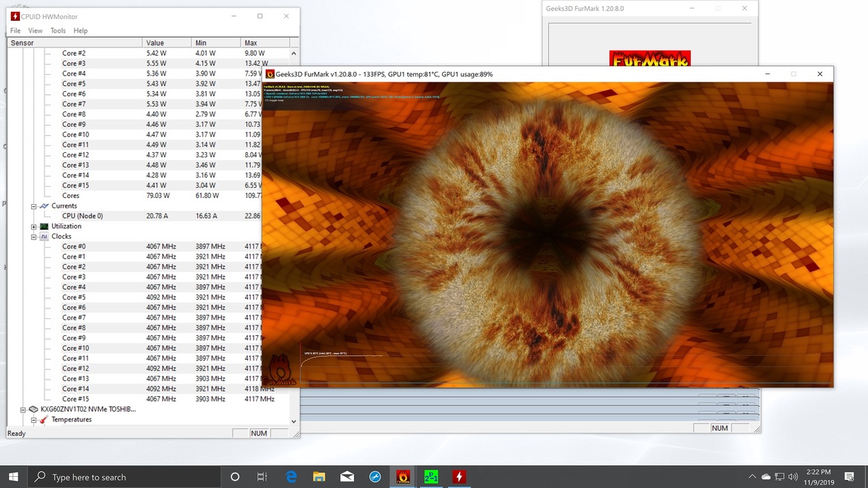Open Task View on the taskbar
Image resolution: width=868 pixels, height=488 pixels.
[x=262, y=476]
